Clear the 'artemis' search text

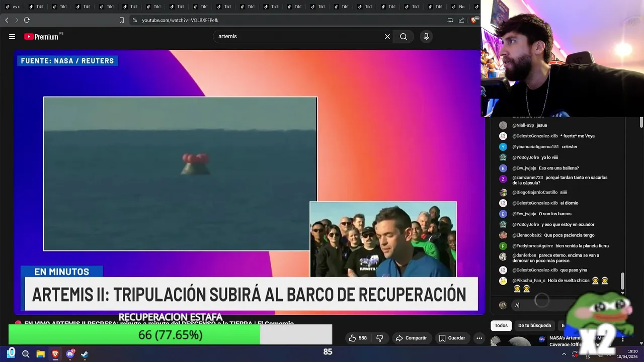tap(387, 37)
